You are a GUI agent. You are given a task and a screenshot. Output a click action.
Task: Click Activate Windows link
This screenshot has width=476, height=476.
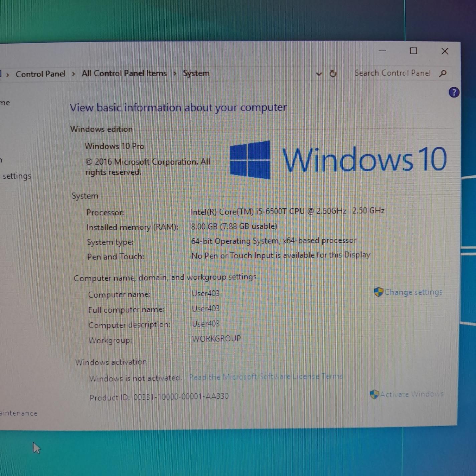coord(412,394)
